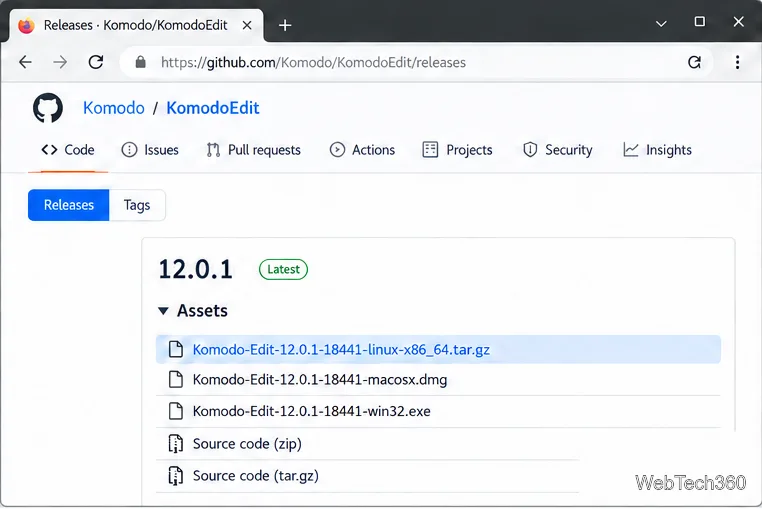Click the green Latest badge
The width and height of the screenshot is (762, 509).
pyautogui.click(x=283, y=269)
